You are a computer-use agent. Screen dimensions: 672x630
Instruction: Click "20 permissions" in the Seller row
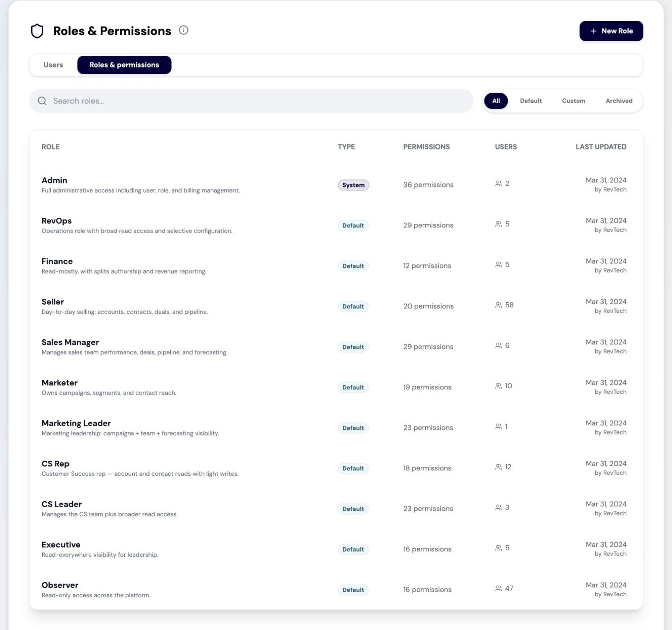click(x=428, y=306)
